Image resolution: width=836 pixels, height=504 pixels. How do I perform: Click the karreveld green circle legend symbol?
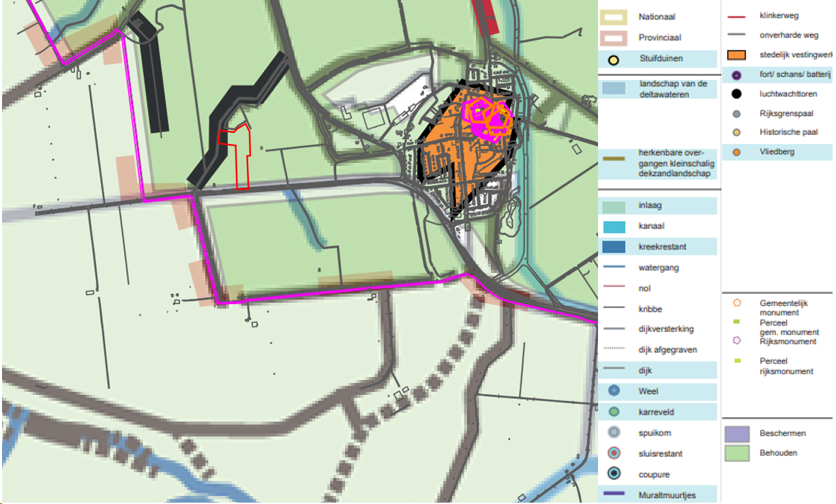tap(614, 412)
